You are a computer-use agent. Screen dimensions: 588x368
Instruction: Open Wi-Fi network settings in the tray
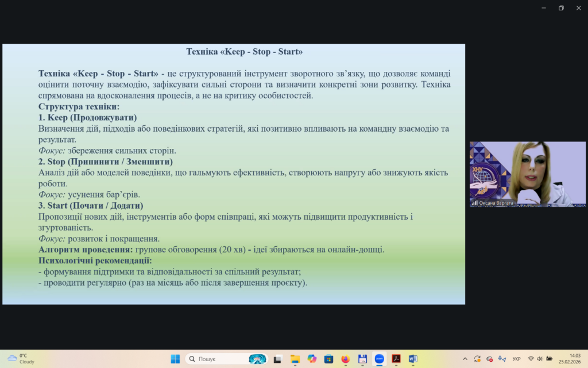pyautogui.click(x=531, y=359)
